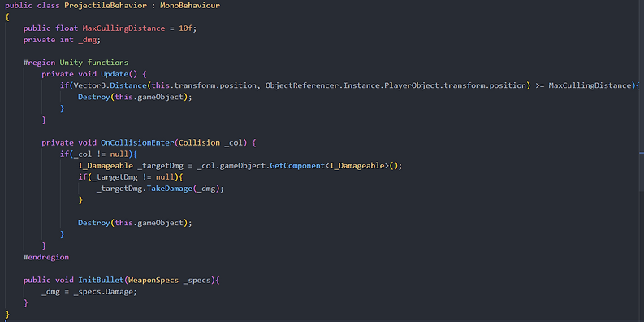Click _dmg = _specs.Damage assignment
Image resolution: width=644 pixels, height=322 pixels.
(89, 291)
